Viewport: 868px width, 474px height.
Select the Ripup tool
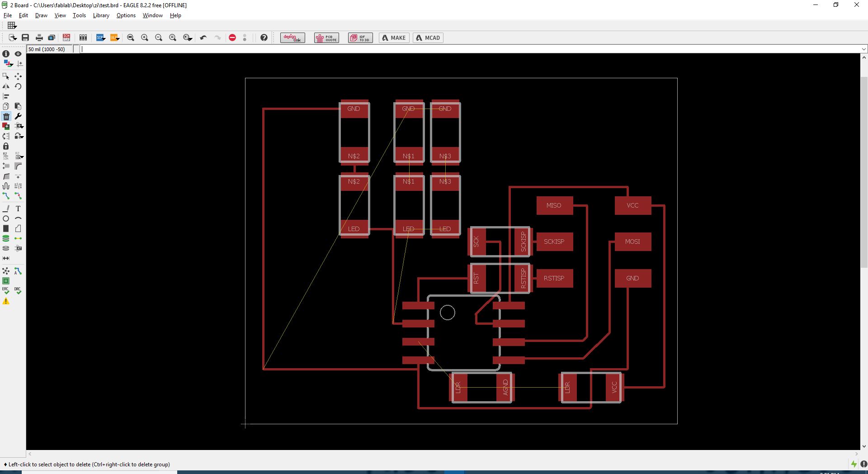pos(18,196)
